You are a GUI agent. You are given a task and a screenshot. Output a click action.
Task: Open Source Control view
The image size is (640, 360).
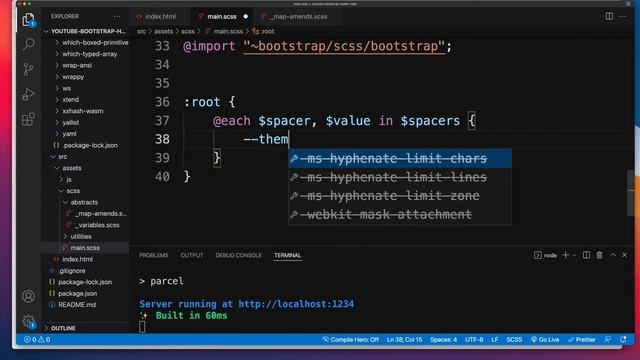(x=28, y=69)
